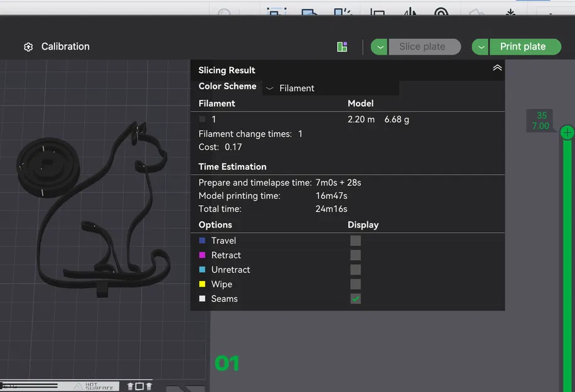Open the Slice plate dropdown arrow
The image size is (575, 392).
379,47
